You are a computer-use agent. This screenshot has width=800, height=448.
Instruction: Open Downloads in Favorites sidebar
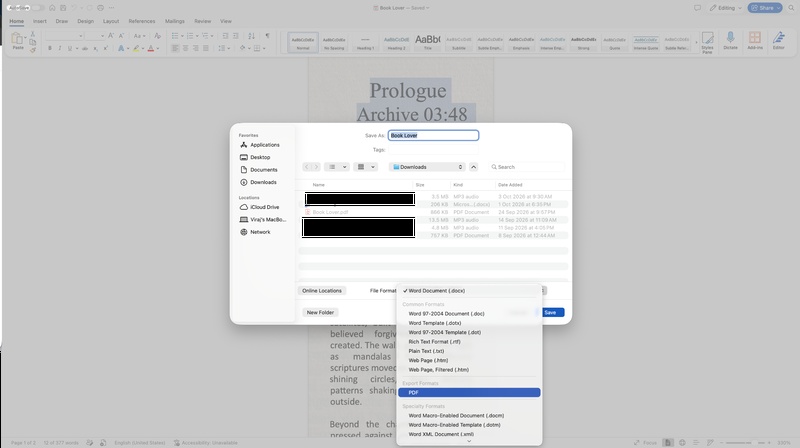pyautogui.click(x=264, y=182)
